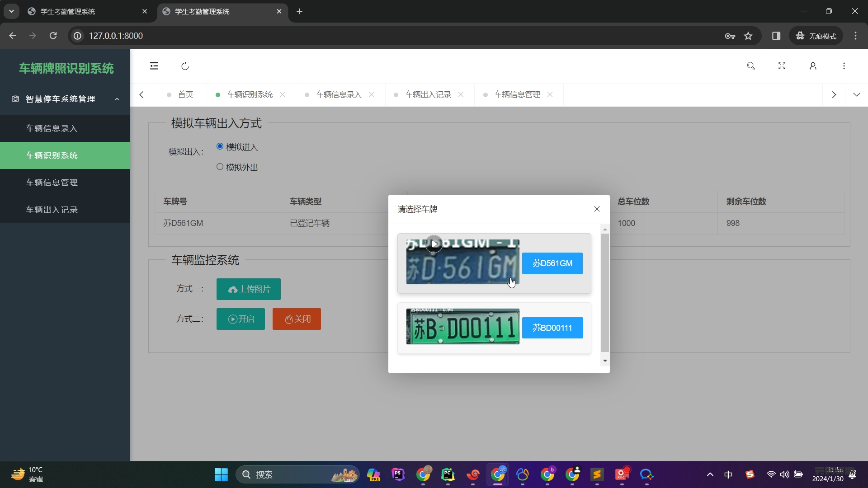The height and width of the screenshot is (488, 868).
Task: Switch to the 车辆出入记录 tab
Action: 428,94
